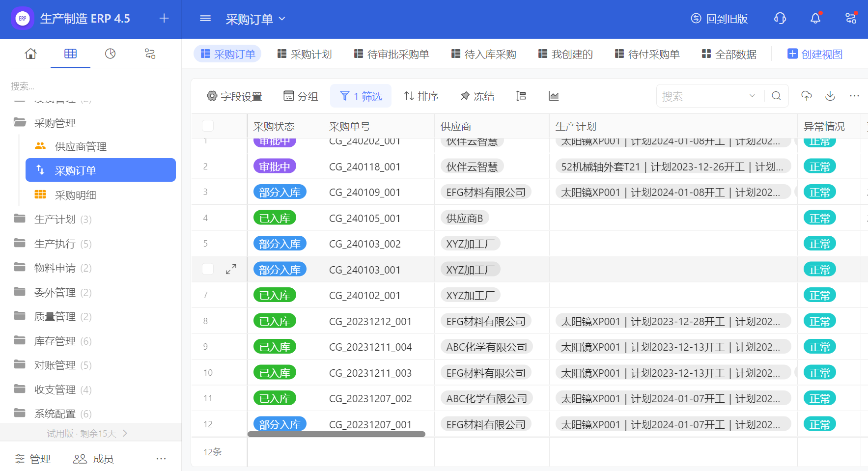Check the select-all checkbox in table header
Image resolution: width=868 pixels, height=471 pixels.
208,126
